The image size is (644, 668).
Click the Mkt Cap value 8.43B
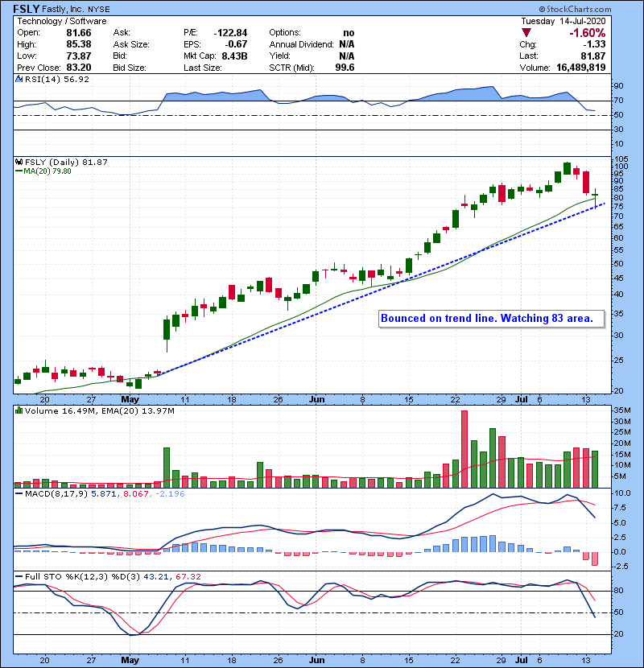[234, 56]
